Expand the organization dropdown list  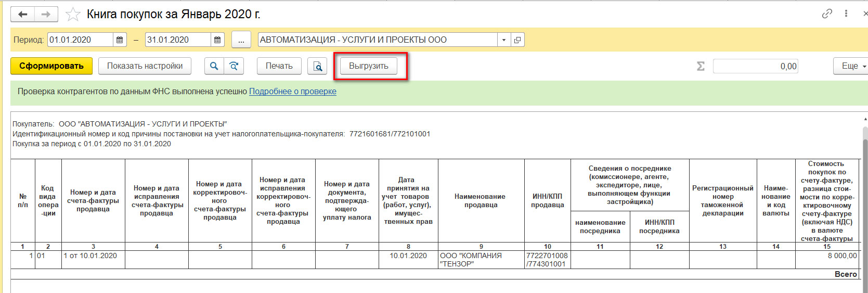(503, 40)
